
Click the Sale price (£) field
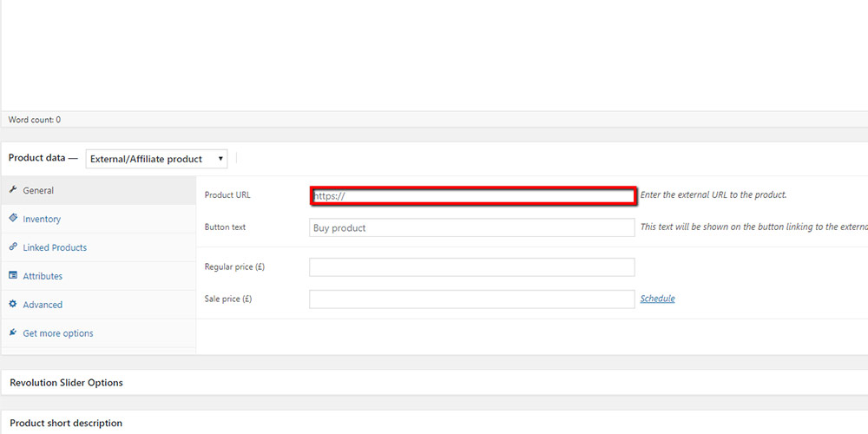coord(472,299)
